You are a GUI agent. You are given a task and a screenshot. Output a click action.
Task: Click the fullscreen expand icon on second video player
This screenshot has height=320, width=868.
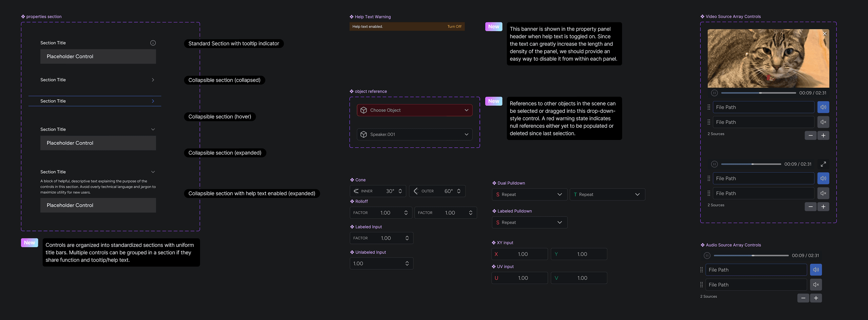pos(824,164)
